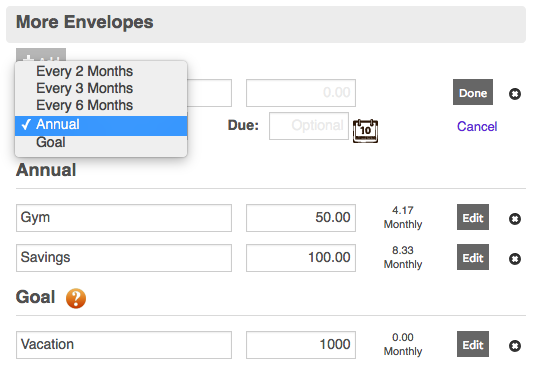Edit the Vacation envelope
Image resolution: width=534 pixels, height=371 pixels.
coord(473,344)
